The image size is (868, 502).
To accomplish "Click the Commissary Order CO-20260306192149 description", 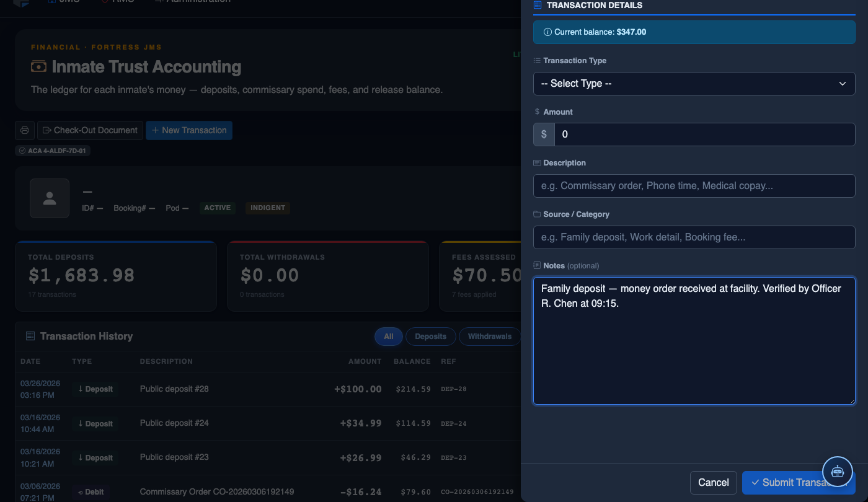I will pos(217,492).
